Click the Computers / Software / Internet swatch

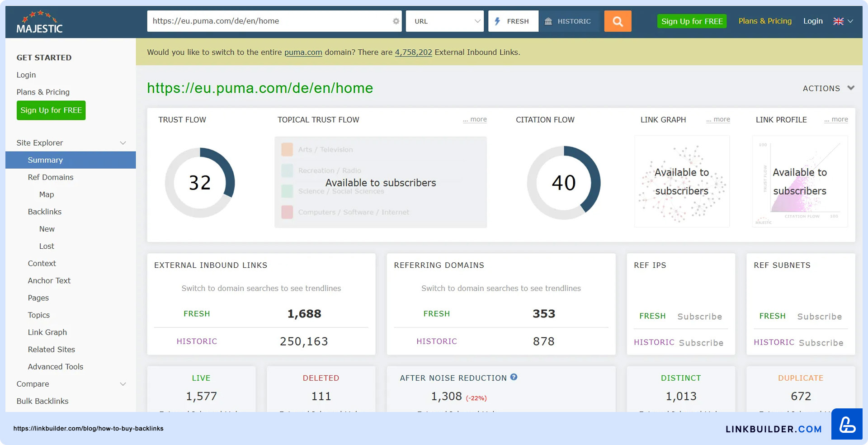287,212
